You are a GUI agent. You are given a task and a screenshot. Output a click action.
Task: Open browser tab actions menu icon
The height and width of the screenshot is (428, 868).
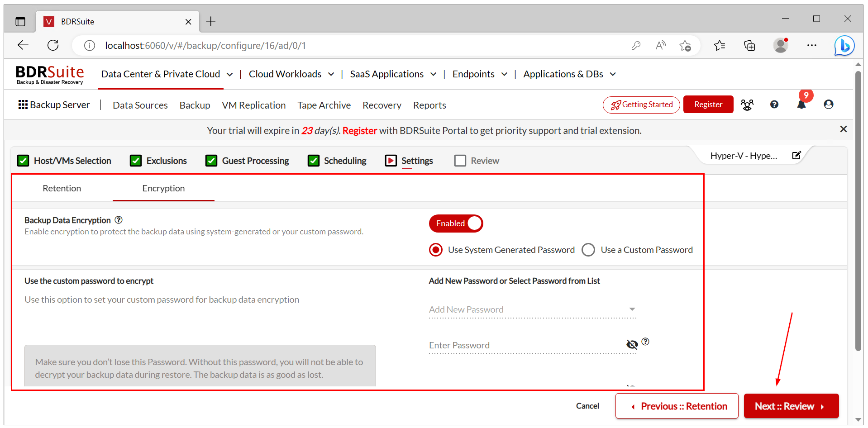[x=20, y=21]
